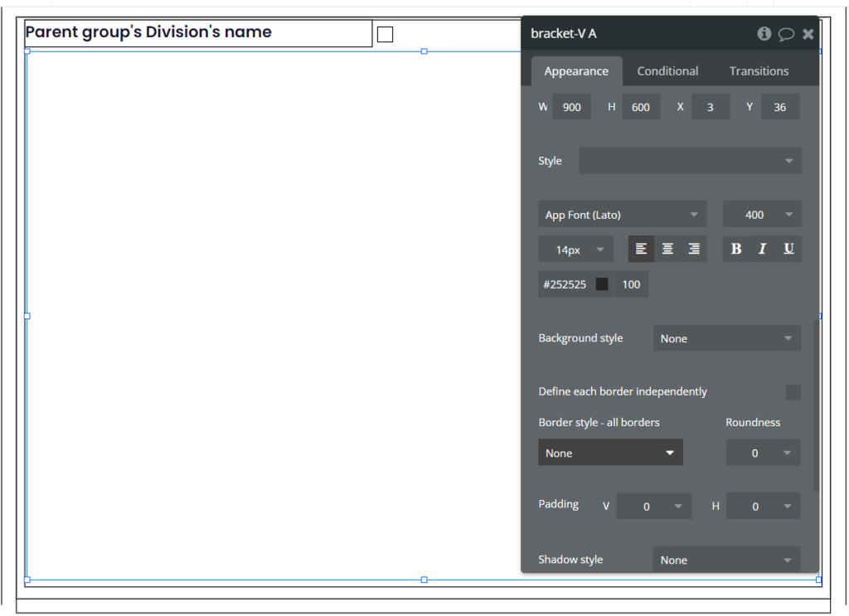
Task: Click the Padding label
Action: pos(558,505)
